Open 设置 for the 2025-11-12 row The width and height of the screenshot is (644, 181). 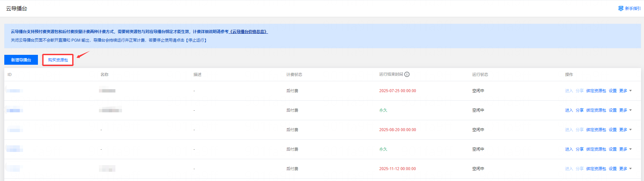(x=613, y=169)
